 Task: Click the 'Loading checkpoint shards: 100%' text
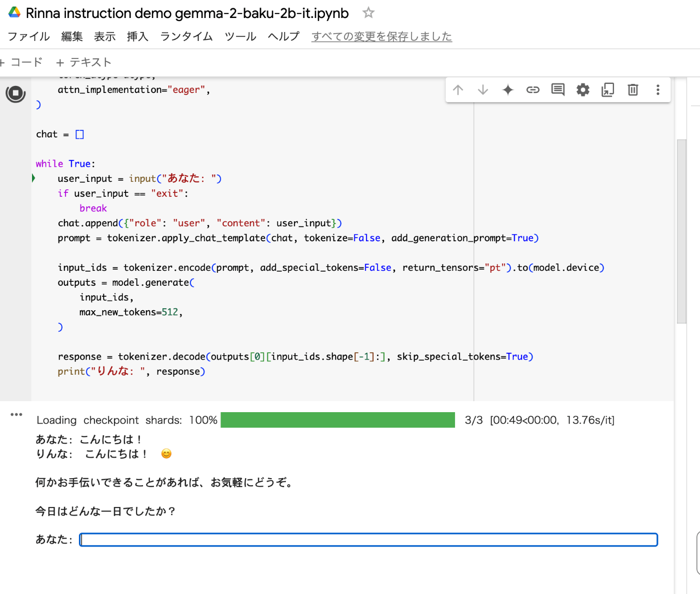pyautogui.click(x=127, y=420)
